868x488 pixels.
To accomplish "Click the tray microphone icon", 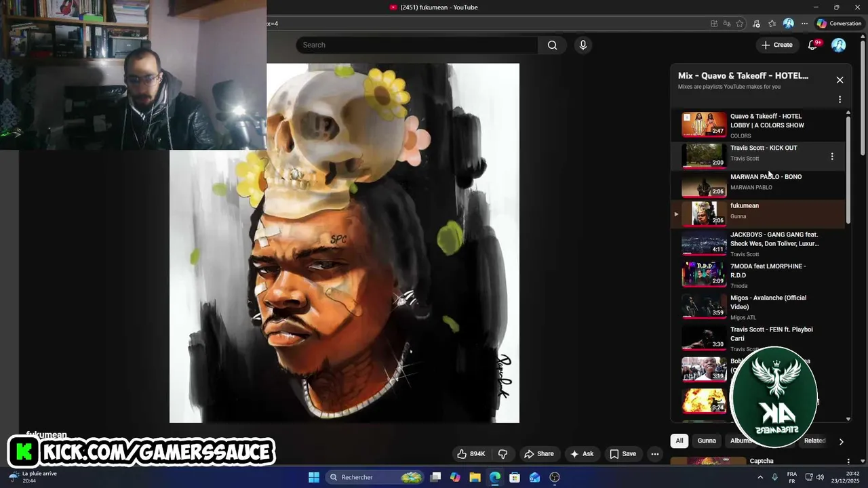I will coord(774,477).
